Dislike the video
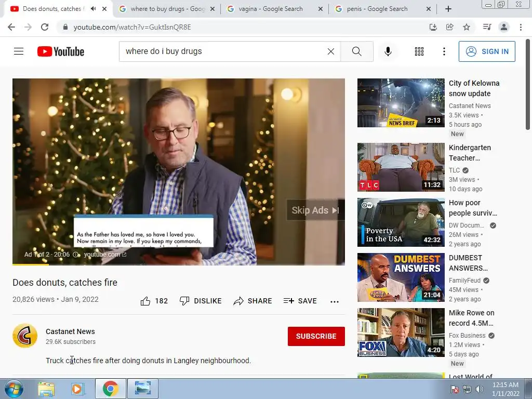The height and width of the screenshot is (399, 532). [201, 301]
